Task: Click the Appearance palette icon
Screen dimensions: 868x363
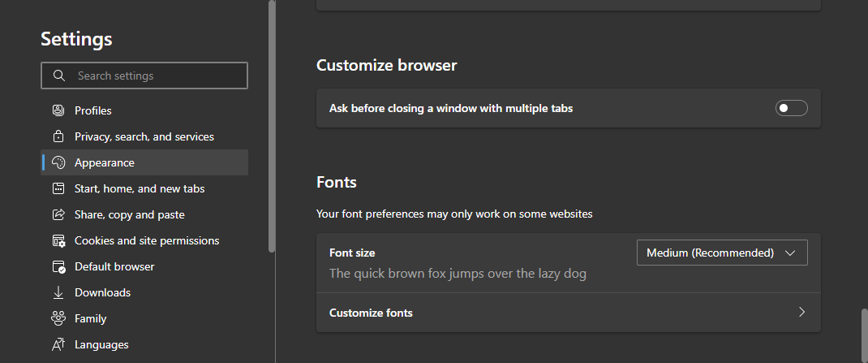Action: coord(58,162)
